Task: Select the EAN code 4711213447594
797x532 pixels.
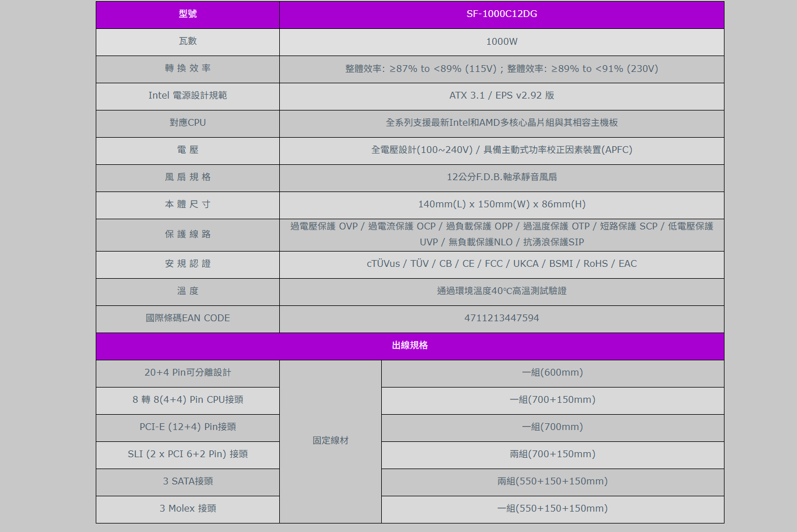Action: tap(501, 318)
